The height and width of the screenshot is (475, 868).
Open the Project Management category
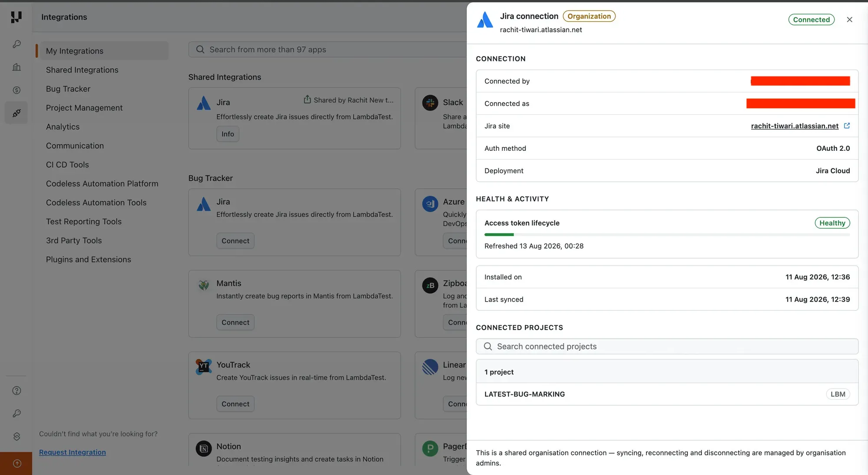point(84,108)
